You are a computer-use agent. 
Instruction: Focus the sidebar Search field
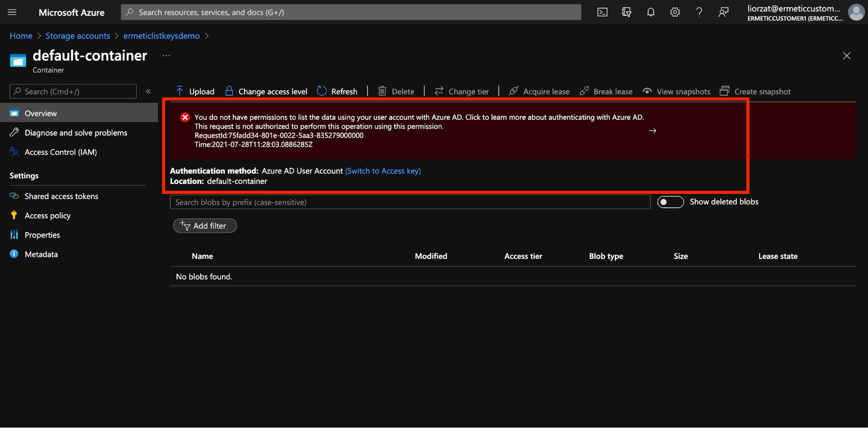(73, 92)
